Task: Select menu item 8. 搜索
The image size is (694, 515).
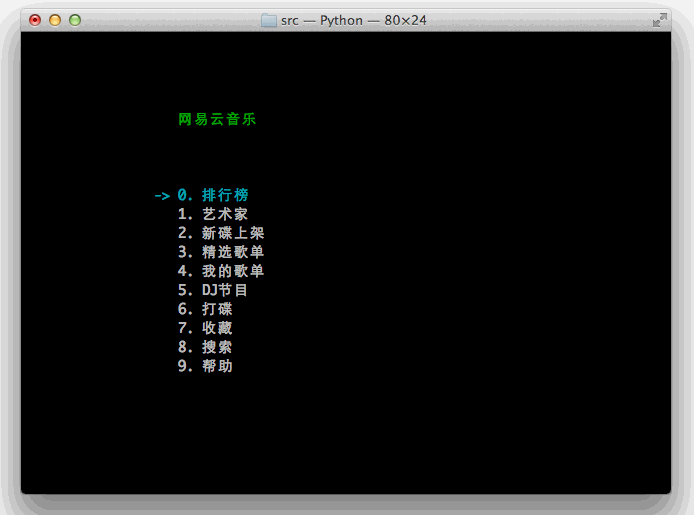Action: pos(205,347)
